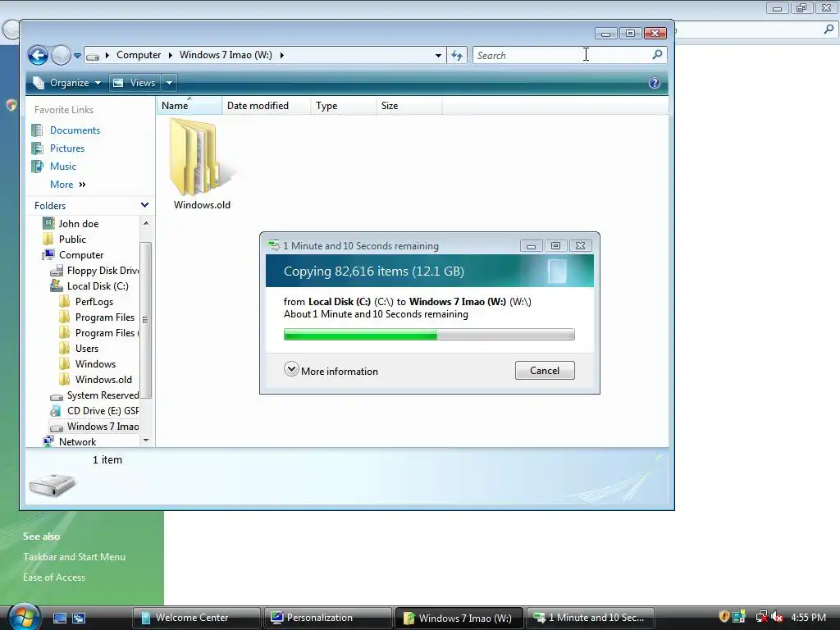Switch to Personalization taskbar button
The image size is (840, 630).
[x=327, y=618]
